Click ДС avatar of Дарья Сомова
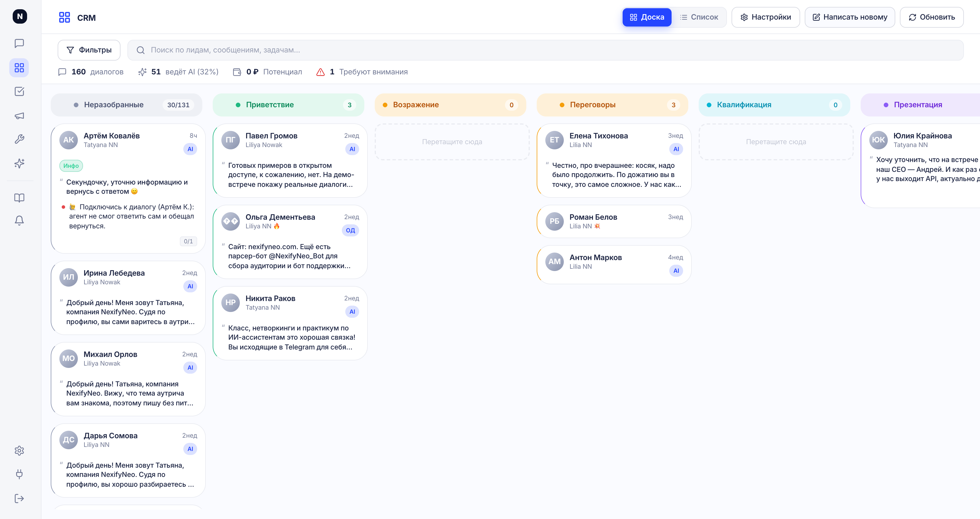 (69, 440)
